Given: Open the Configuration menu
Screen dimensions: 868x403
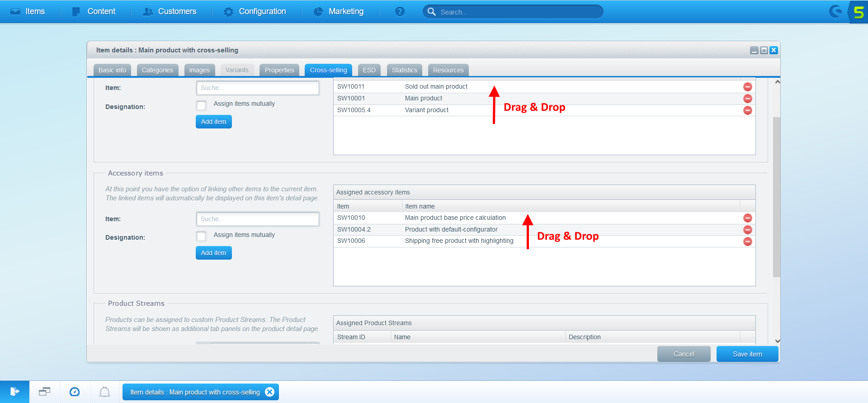Looking at the screenshot, I should click(255, 12).
